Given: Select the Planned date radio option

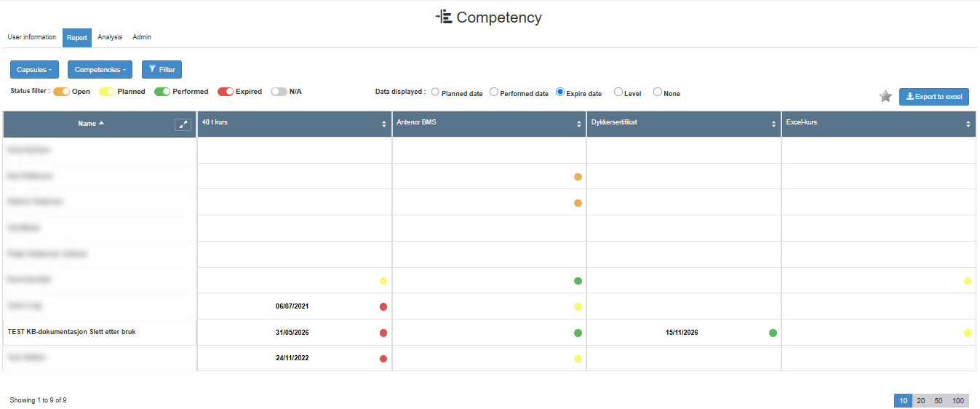Looking at the screenshot, I should [x=435, y=92].
